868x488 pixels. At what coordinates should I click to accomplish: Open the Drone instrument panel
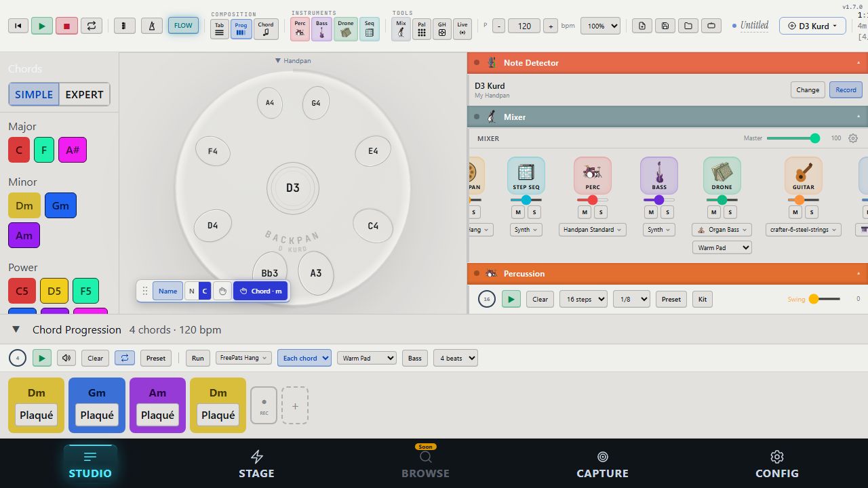[x=346, y=29]
